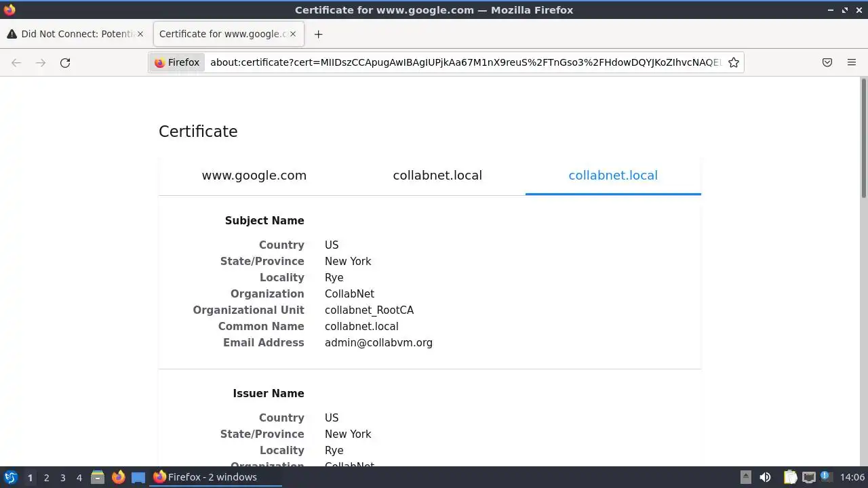Reload the current page
This screenshot has height=488, width=868.
tap(65, 62)
